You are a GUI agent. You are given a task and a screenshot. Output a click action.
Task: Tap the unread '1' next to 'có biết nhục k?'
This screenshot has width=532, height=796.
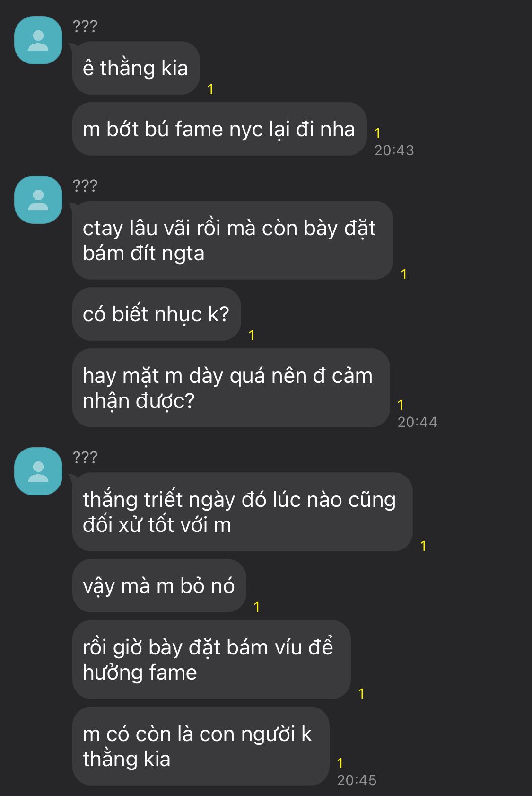[x=252, y=336]
